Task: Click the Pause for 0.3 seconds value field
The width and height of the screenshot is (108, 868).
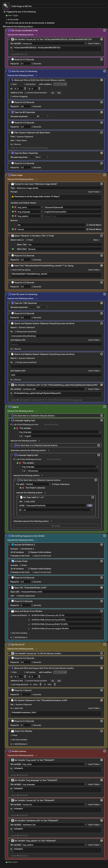Action: tap(25, 582)
